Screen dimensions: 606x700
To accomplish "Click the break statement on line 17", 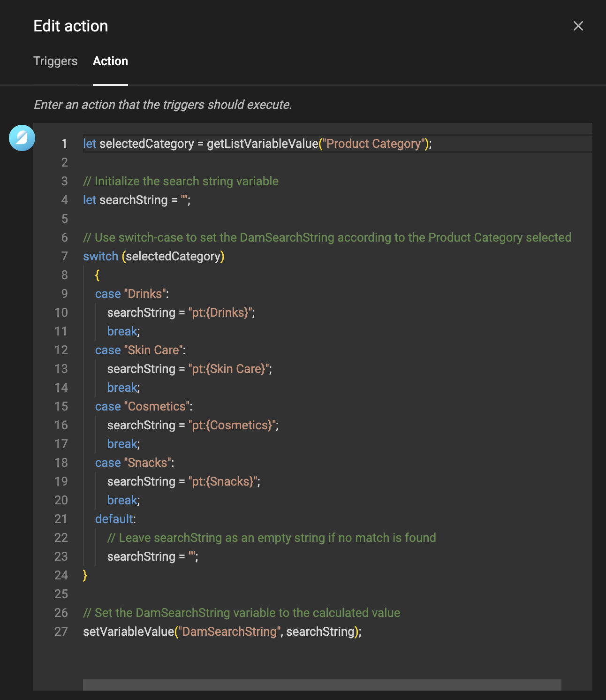I will tap(123, 444).
